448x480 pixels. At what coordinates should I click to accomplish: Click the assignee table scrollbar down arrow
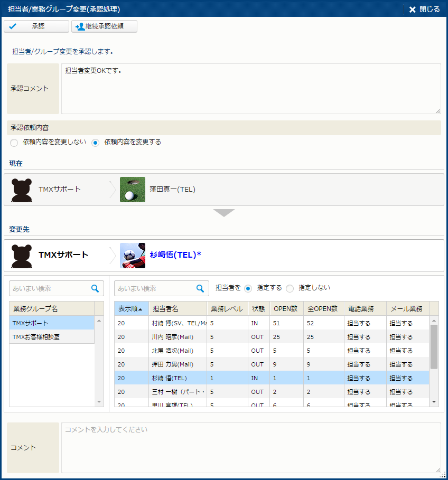[x=434, y=402]
